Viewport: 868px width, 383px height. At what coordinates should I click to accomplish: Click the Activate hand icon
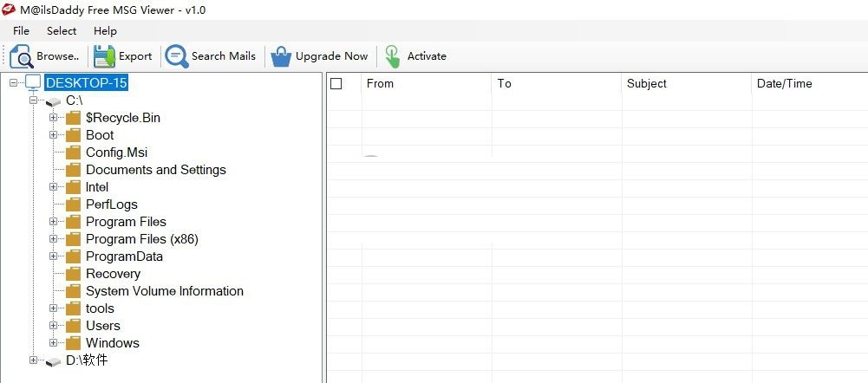point(393,56)
